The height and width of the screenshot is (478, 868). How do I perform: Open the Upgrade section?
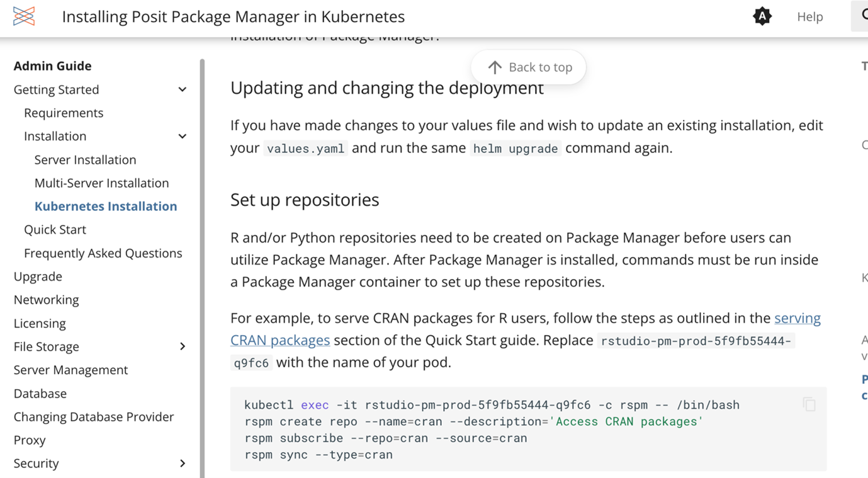click(38, 276)
